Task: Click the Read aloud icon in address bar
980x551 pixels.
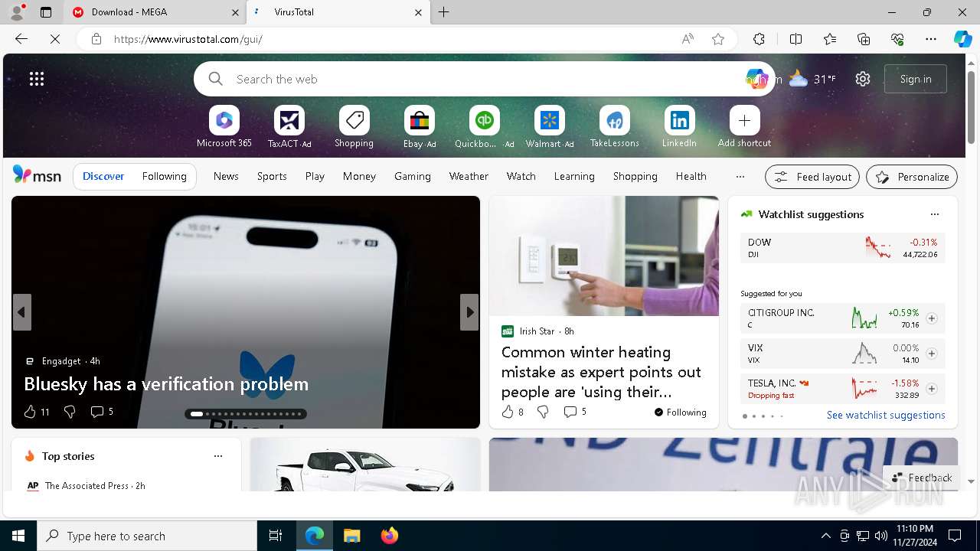Action: tap(688, 39)
